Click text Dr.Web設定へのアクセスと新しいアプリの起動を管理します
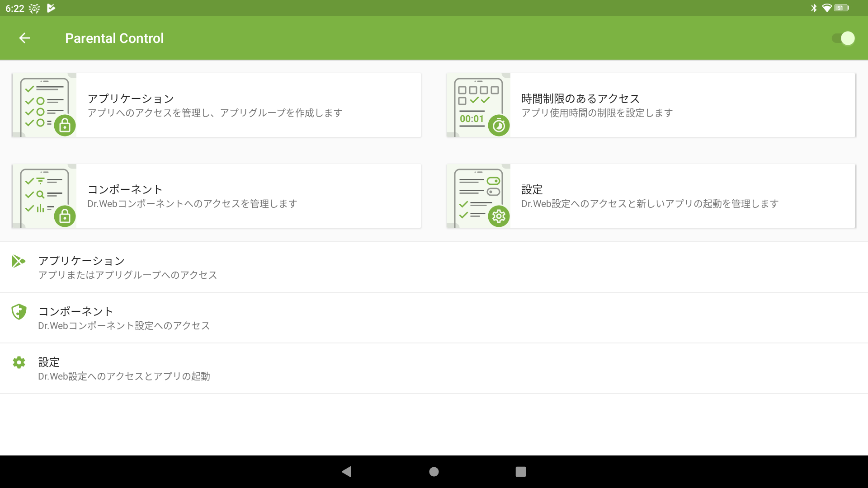 [x=650, y=204]
